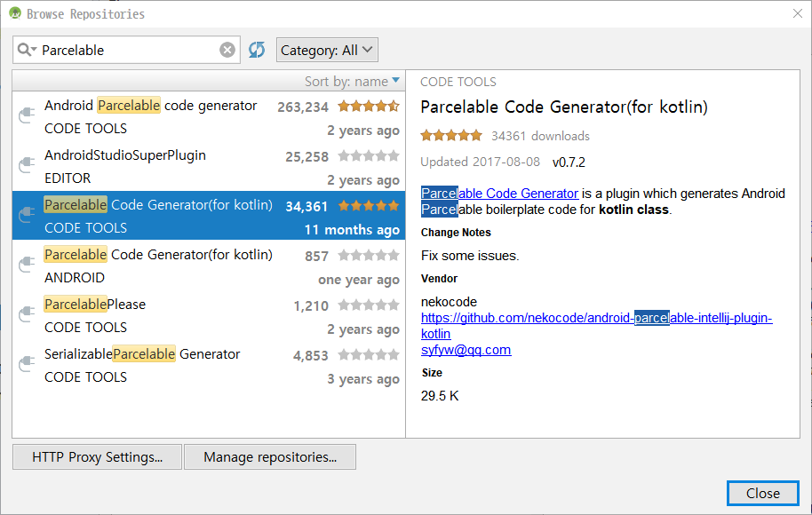The width and height of the screenshot is (812, 515).
Task: Click plug icon beside Android Parcelable code generator
Action: click(x=27, y=117)
